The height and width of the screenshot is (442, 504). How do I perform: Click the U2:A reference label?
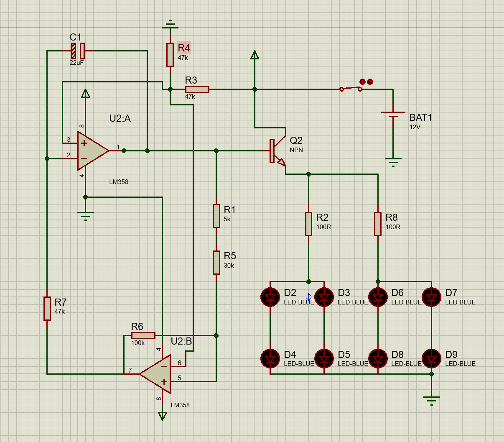tap(120, 118)
